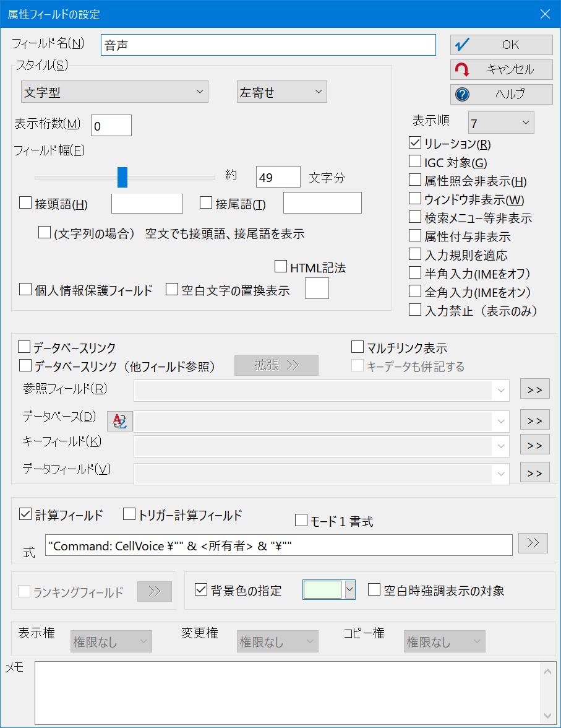Viewport: 561px width, 728px height.
Task: Open the 表示権 permission dropdown
Action: point(111,641)
